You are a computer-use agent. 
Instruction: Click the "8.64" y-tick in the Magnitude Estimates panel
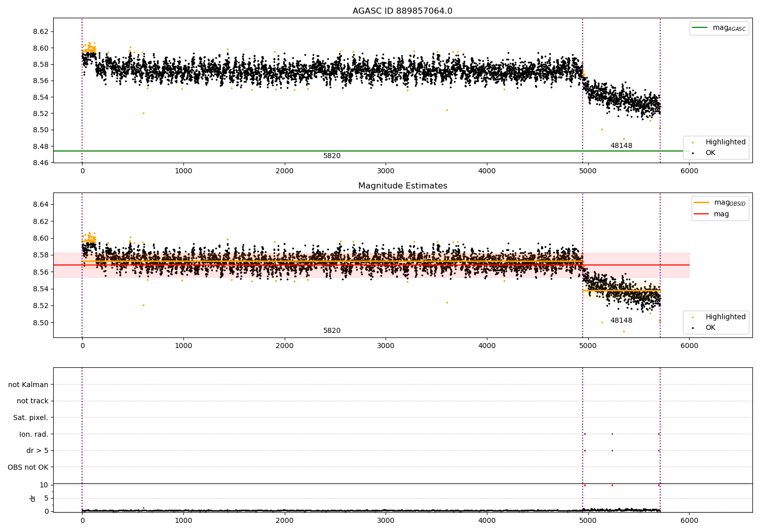41,204
